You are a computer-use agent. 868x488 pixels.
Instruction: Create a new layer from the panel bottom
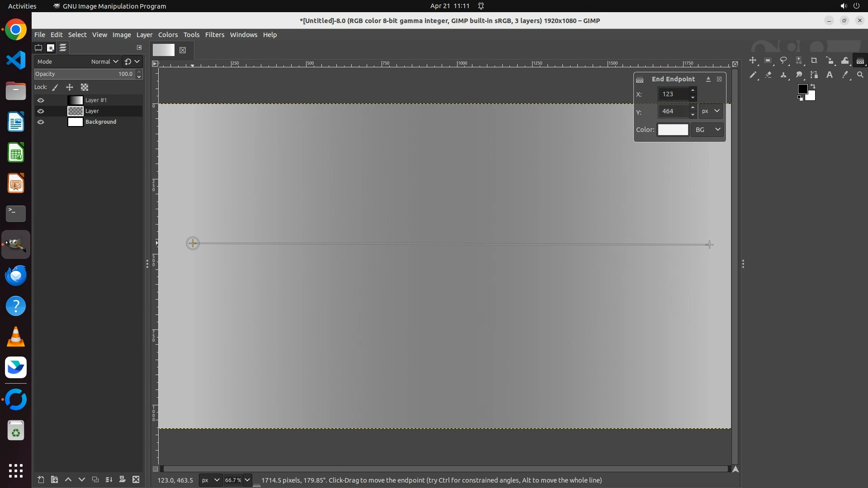[41, 480]
